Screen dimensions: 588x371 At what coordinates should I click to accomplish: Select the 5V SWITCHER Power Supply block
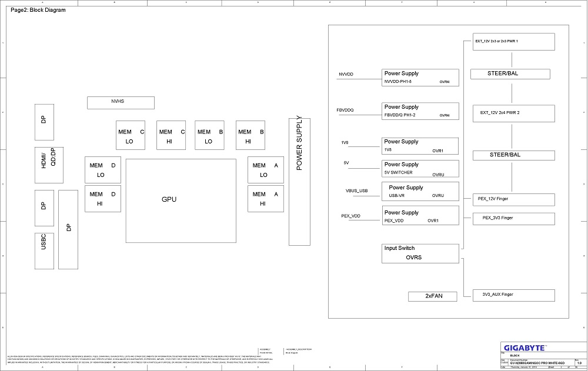(x=420, y=169)
